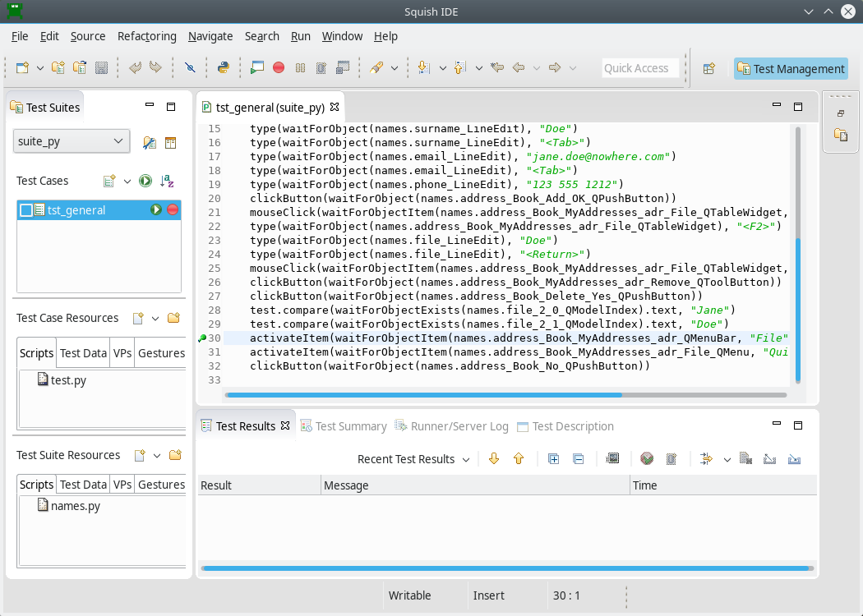Open dropdown arrow next to new test case

(x=127, y=182)
